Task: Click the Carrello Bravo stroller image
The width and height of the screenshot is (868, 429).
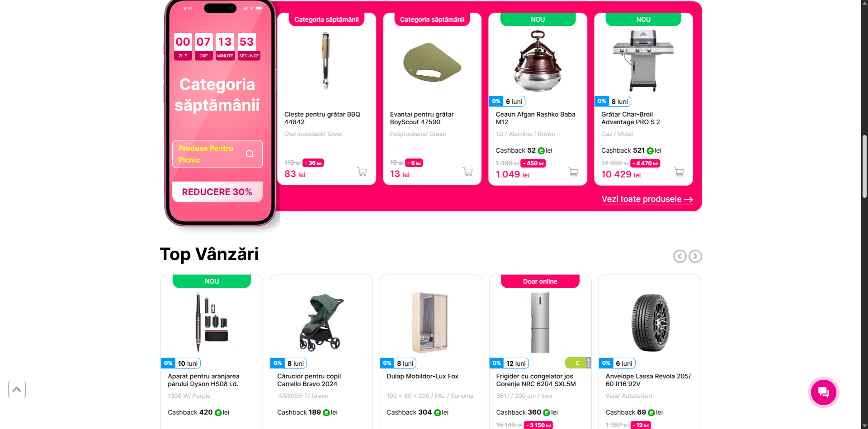Action: click(x=321, y=322)
